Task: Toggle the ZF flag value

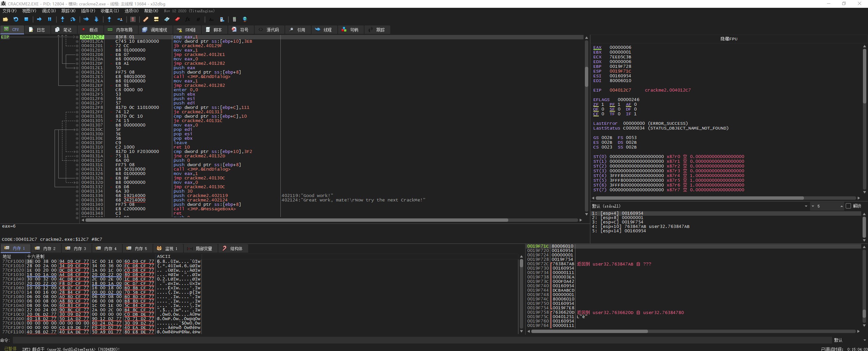Action: tap(602, 104)
